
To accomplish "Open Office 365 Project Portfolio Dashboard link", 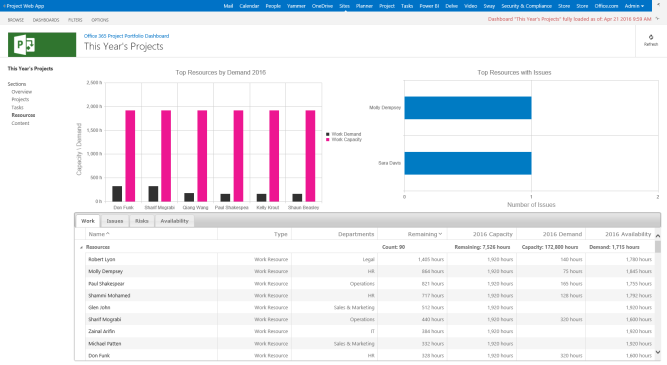I will click(126, 36).
